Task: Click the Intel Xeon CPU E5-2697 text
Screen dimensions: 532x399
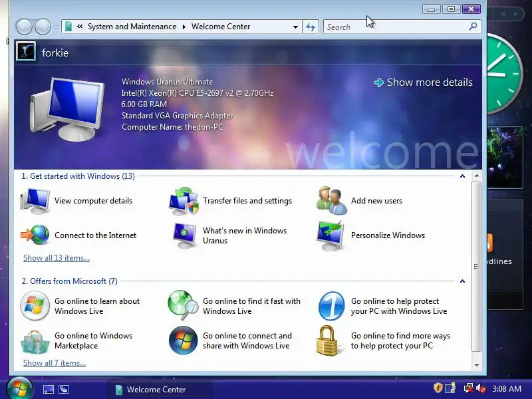Action: click(197, 93)
